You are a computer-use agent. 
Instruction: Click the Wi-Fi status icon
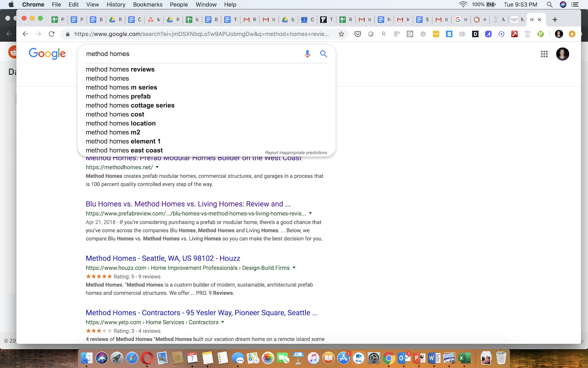[x=463, y=4]
